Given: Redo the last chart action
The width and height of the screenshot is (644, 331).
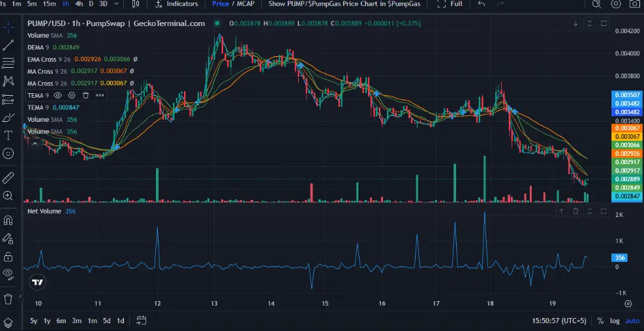Looking at the screenshot, I should 500,4.
